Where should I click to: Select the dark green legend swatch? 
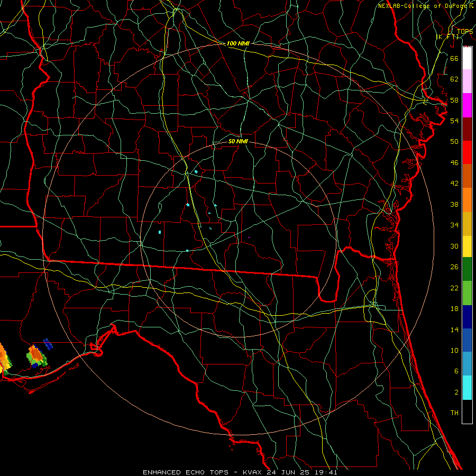[467, 269]
